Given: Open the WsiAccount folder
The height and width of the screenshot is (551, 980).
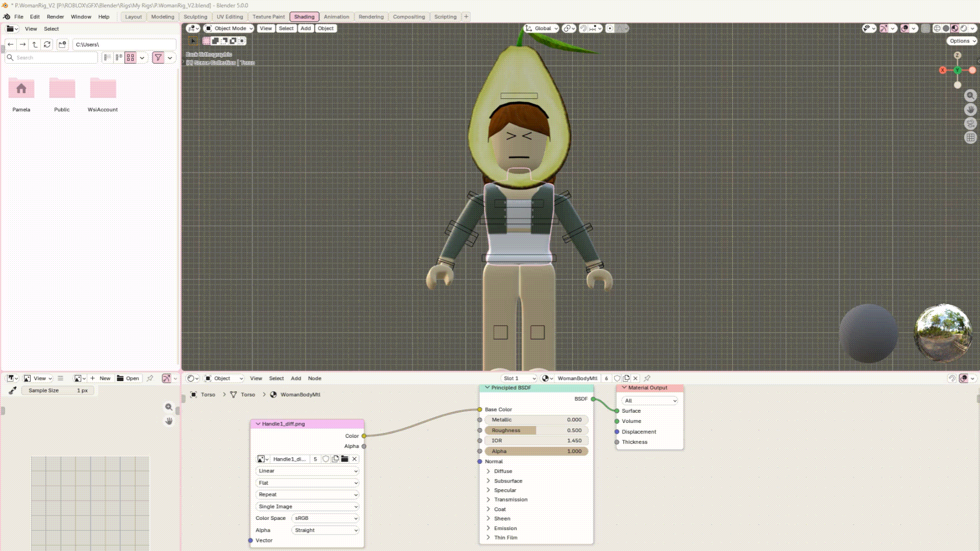Looking at the screenshot, I should point(103,94).
